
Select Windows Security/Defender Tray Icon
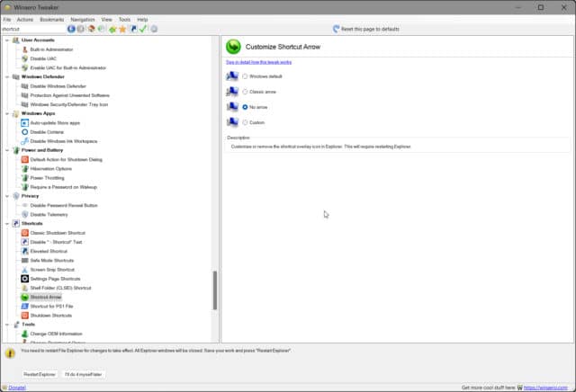click(69, 104)
